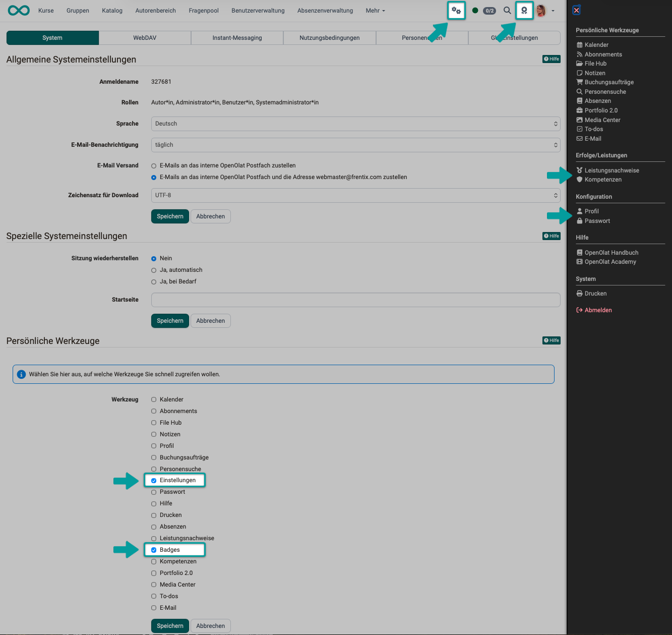The height and width of the screenshot is (635, 672).
Task: Open Buchungsaufträge from side panel
Action: pos(605,82)
